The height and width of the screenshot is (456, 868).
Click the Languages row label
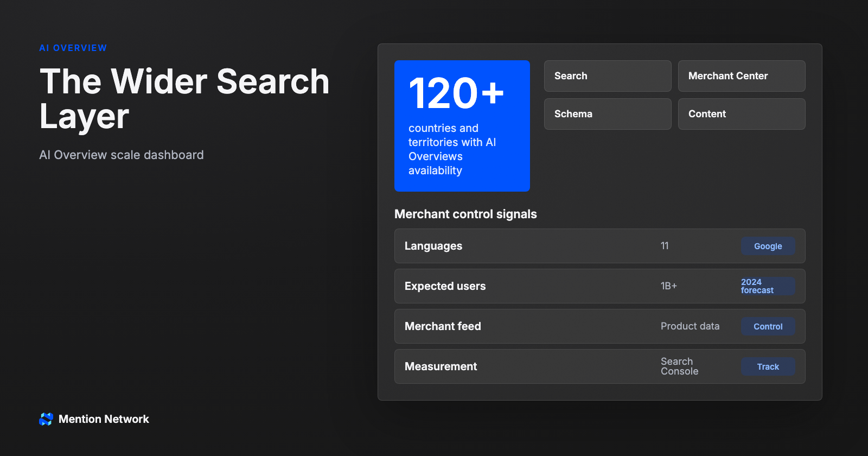click(433, 246)
